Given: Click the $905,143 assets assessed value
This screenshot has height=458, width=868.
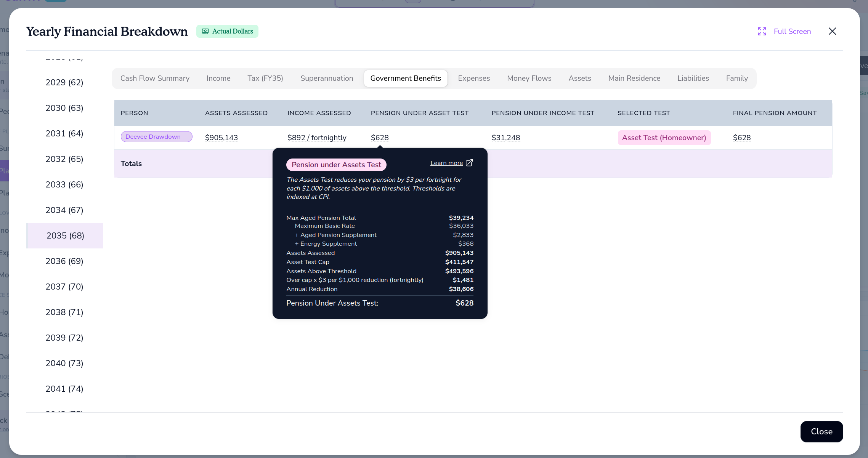Looking at the screenshot, I should point(221,138).
